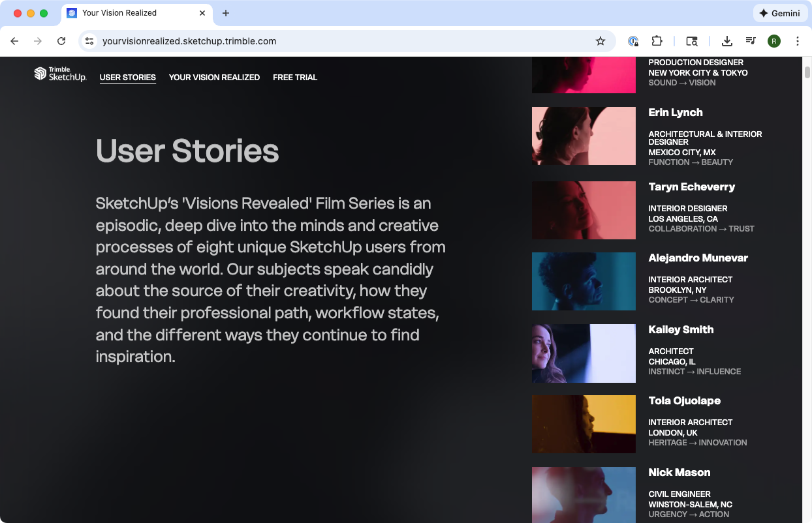Click the 'COLLABORATION → TRUST' text
The width and height of the screenshot is (812, 523).
[701, 228]
